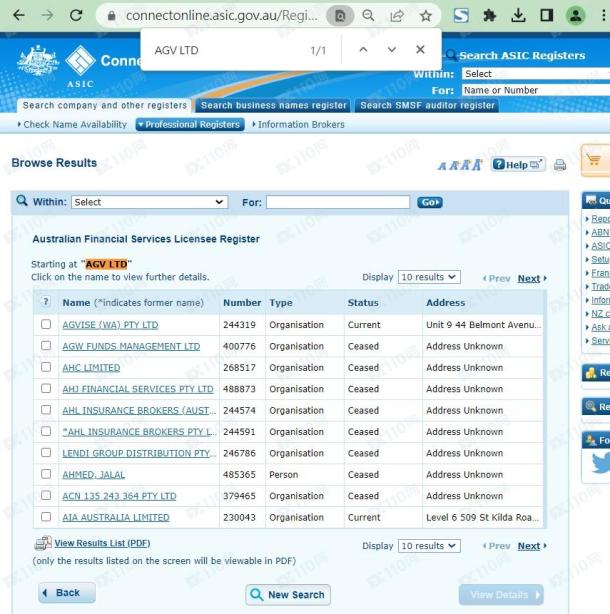Expand the Check Name Availability menu
Image resolution: width=610 pixels, height=614 pixels.
[x=72, y=125]
